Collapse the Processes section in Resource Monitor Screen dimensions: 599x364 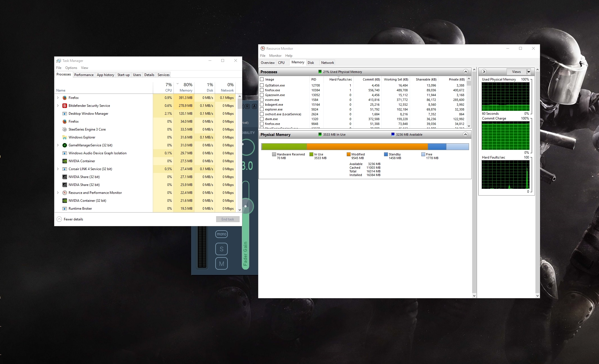tap(466, 72)
